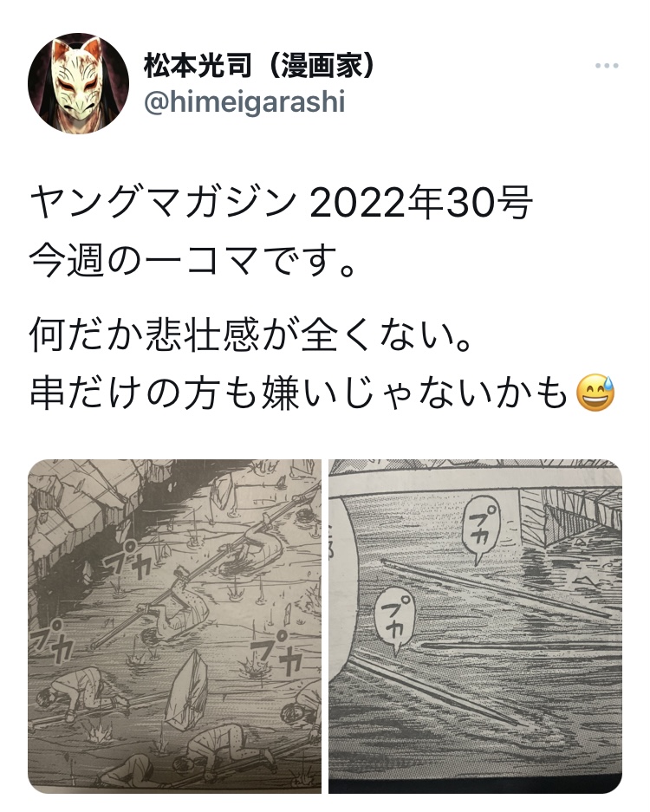
Task: Tap the プカ text at the left photo's lower right
Action: (280, 653)
